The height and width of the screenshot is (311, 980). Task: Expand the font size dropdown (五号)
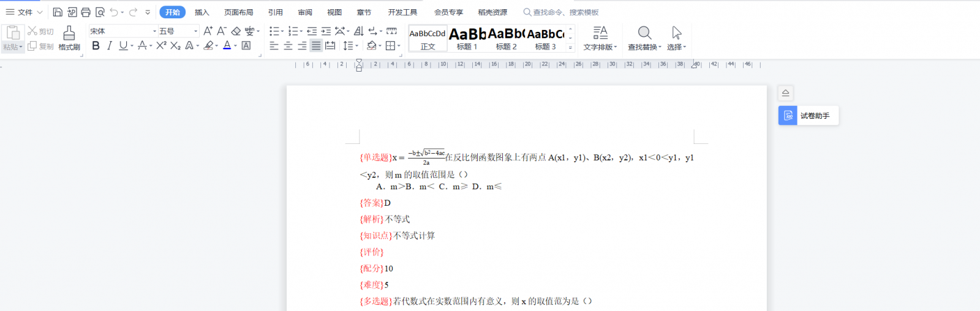[196, 31]
